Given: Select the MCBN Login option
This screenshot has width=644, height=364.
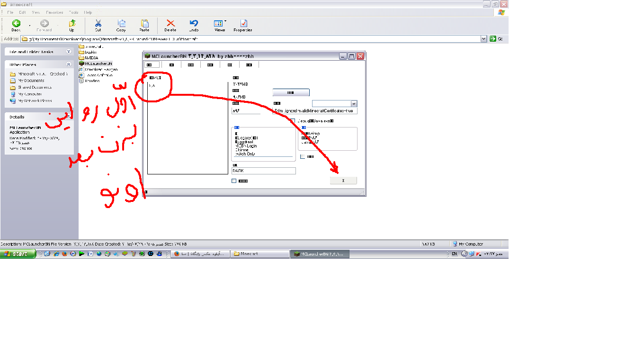Looking at the screenshot, I should (246, 146).
